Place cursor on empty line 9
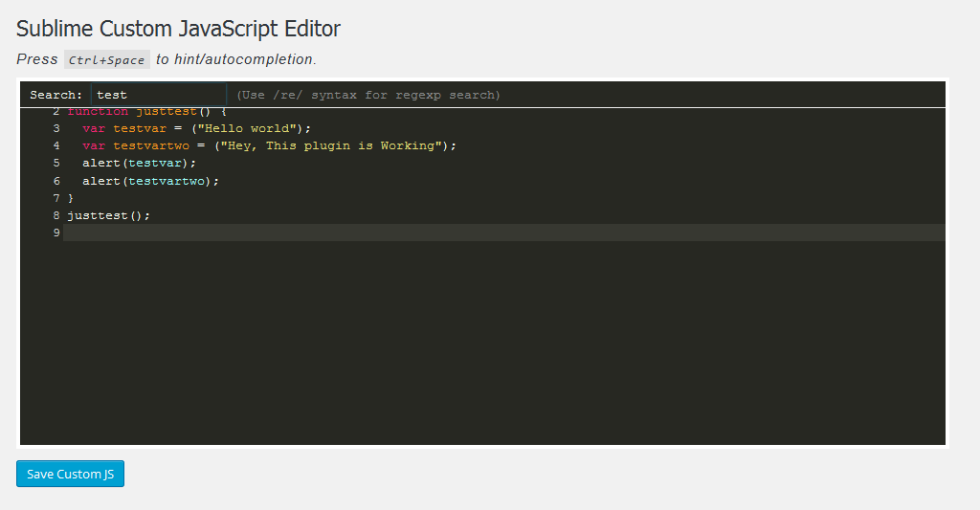Screen dimensions: 980x510 coord(503,233)
